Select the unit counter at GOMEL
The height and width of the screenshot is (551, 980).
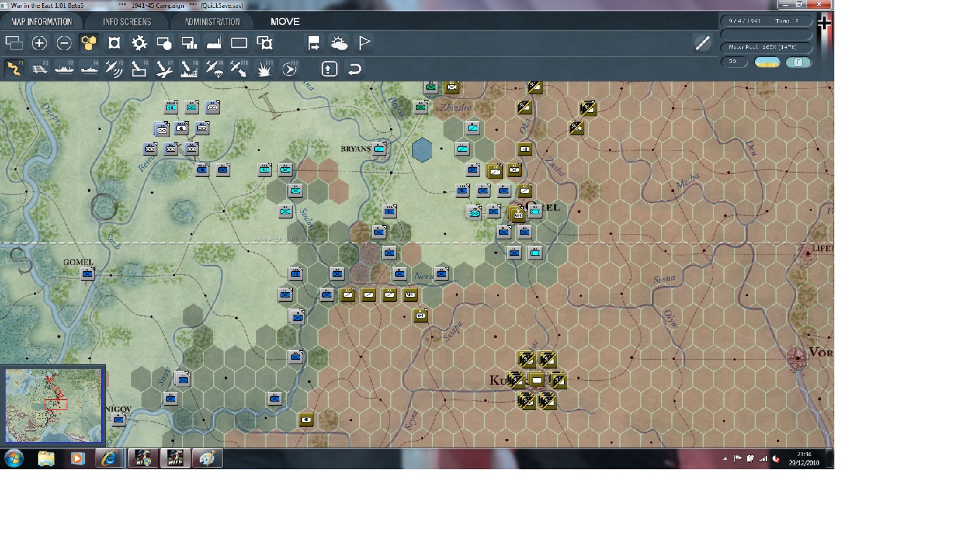click(x=88, y=274)
